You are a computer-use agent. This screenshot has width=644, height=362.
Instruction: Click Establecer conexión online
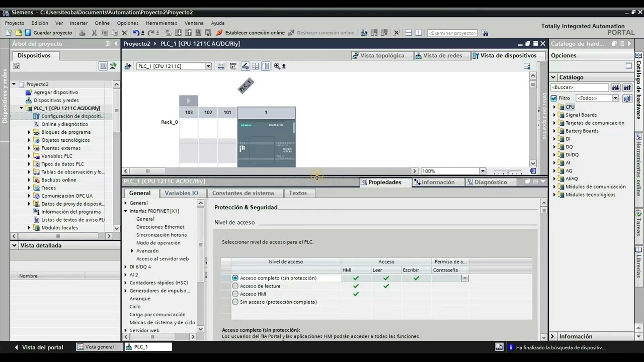pyautogui.click(x=251, y=33)
